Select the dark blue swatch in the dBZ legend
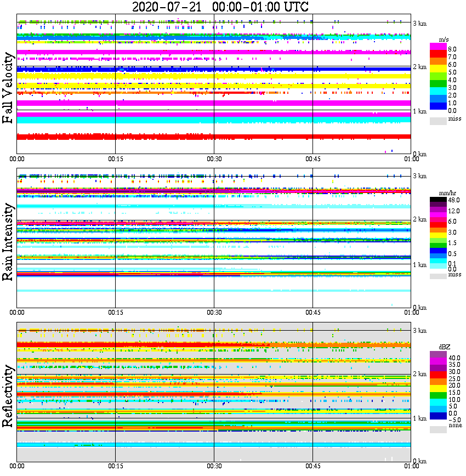This screenshot has width=466, height=476. 438,416
